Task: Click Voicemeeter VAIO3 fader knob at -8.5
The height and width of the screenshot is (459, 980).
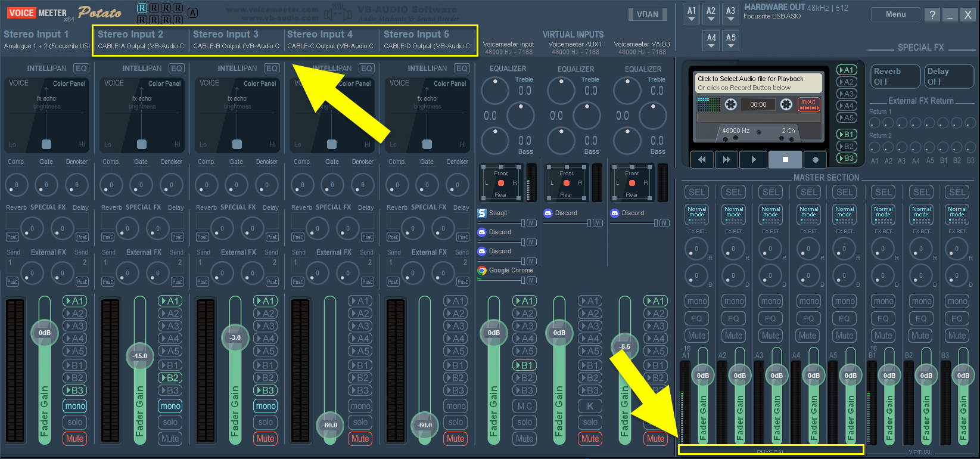Action: [624, 346]
